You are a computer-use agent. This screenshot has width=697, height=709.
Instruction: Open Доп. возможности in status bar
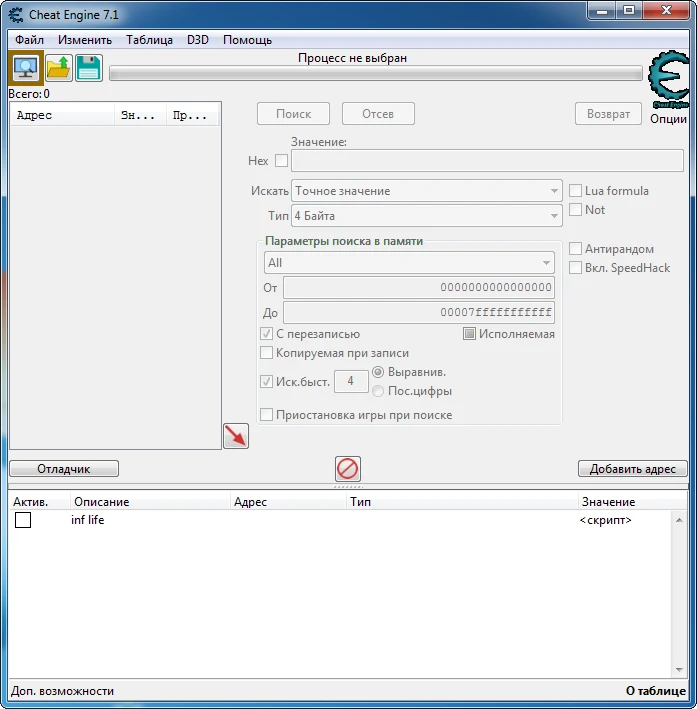(x=62, y=691)
